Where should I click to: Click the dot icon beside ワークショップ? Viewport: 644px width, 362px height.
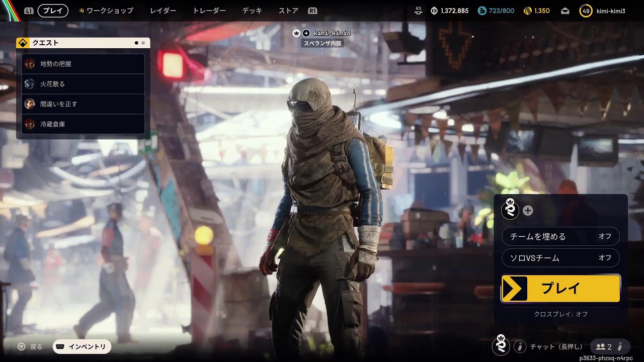82,11
